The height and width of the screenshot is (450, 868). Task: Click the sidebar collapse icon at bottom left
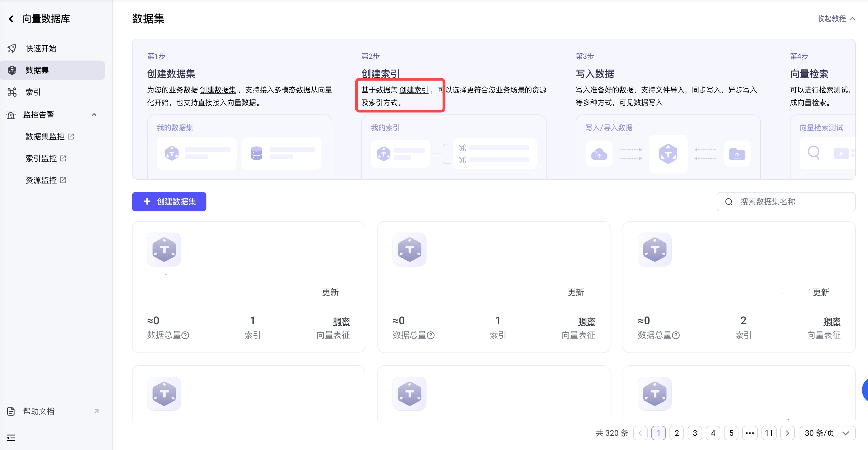11,438
